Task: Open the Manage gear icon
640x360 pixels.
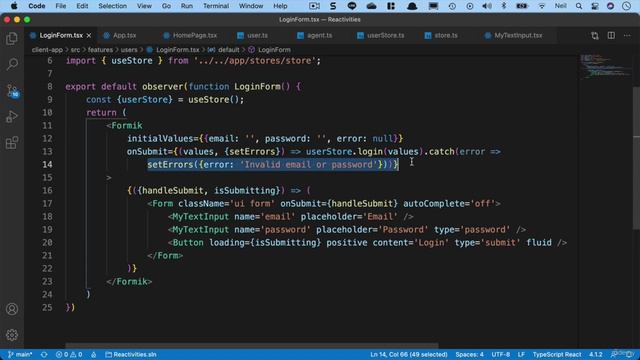Action: point(12,335)
